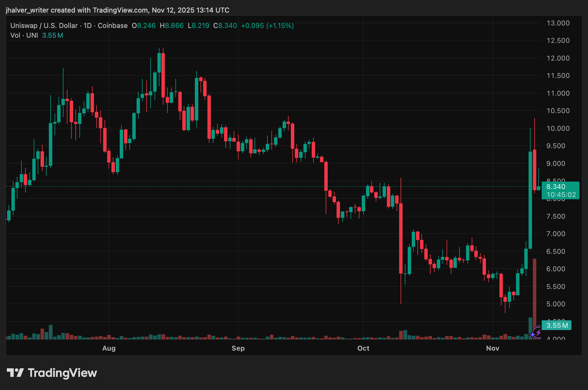Click the Sep label on time axis
This screenshot has width=588, height=390.
(238, 348)
